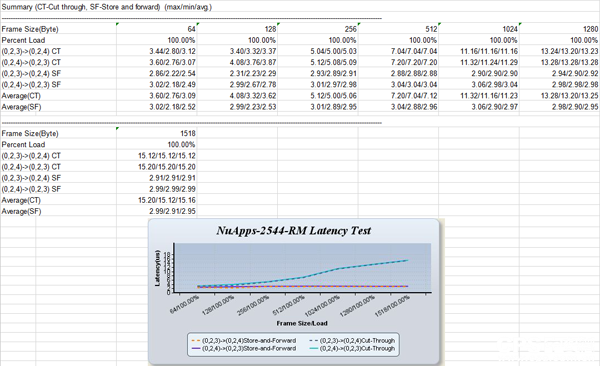
Task: Click the green error indicator on the 64 cell
Action: (117, 24)
